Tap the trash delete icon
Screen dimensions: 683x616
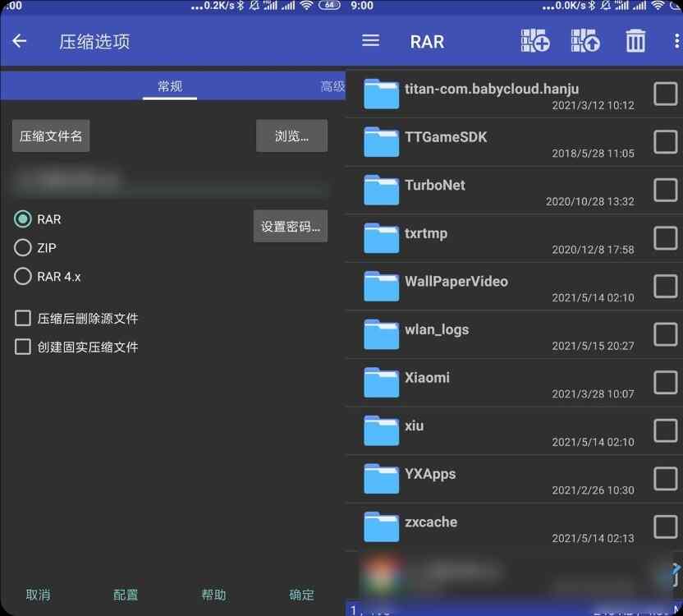(x=635, y=39)
